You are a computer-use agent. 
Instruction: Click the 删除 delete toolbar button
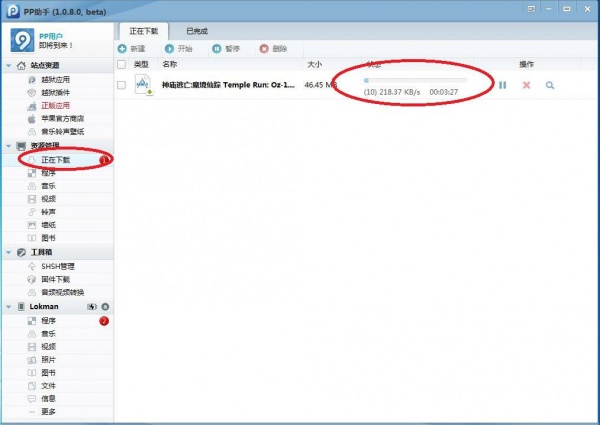pos(273,49)
